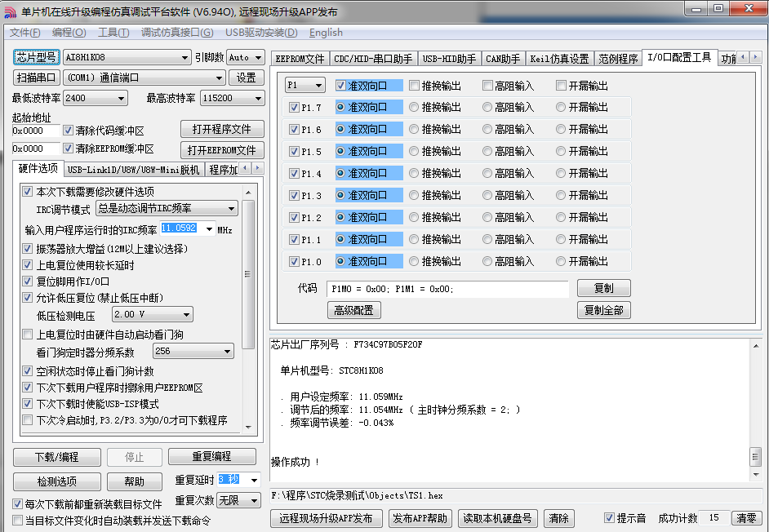Screen dimensions: 769x532
Task: Select 推挽输出 for pin P1.6
Action: click(414, 129)
